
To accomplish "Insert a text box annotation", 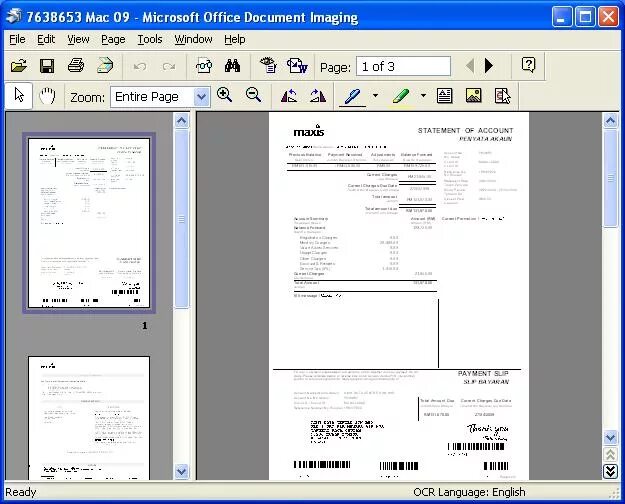I will coord(444,96).
